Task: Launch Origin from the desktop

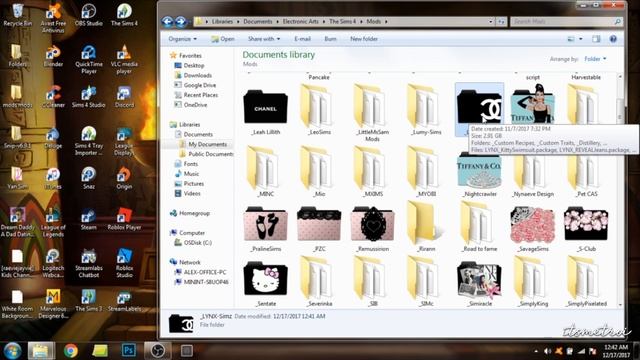Action: pyautogui.click(x=124, y=178)
